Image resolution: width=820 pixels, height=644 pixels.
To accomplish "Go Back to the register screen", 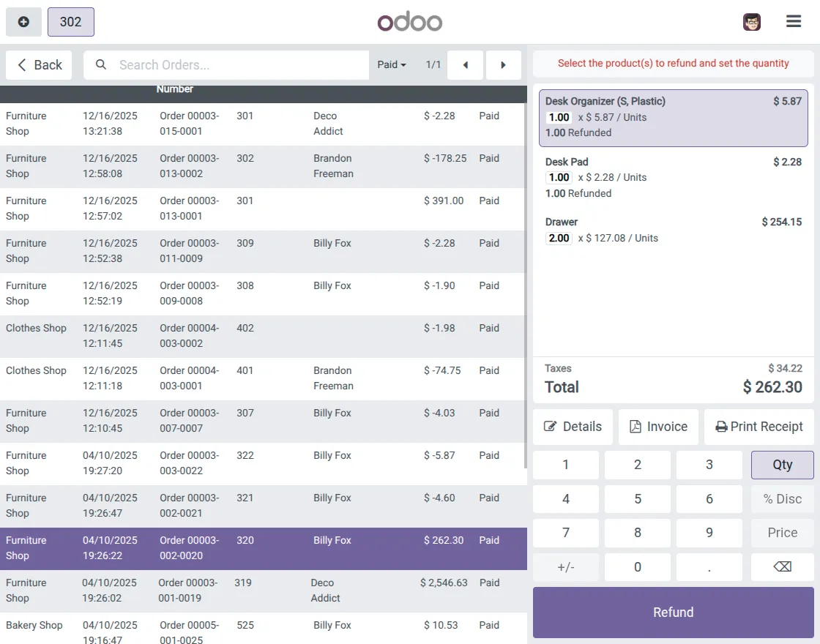I will (x=38, y=64).
